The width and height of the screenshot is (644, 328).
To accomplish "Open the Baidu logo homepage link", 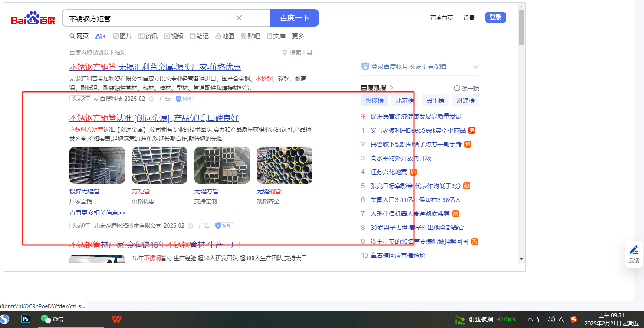I will 33,19.
